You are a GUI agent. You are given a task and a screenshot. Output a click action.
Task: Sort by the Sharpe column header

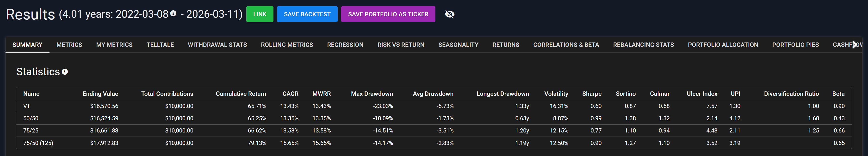pyautogui.click(x=591, y=94)
